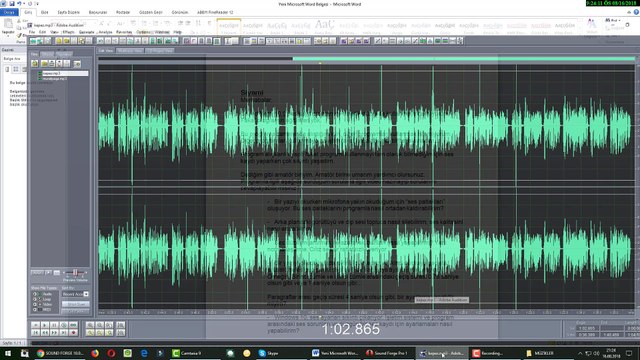Image resolution: width=640 pixels, height=360 pixels.
Task: Switch to the CD Project View tab
Action: coord(160,51)
